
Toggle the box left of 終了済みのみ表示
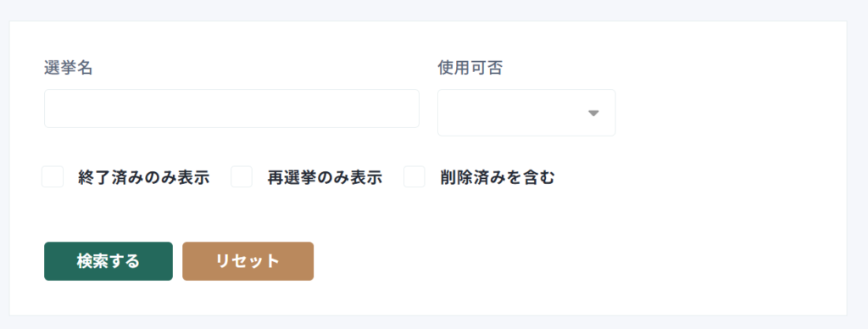click(53, 176)
